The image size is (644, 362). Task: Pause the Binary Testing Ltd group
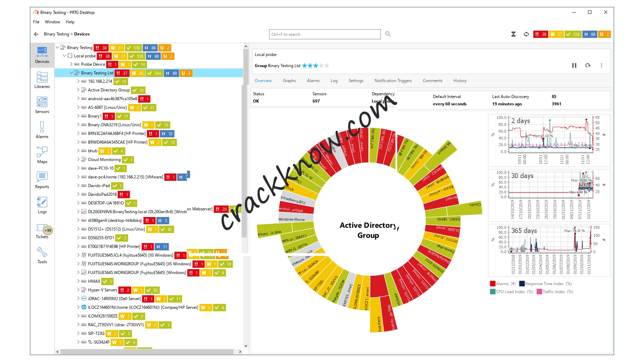coord(574,65)
